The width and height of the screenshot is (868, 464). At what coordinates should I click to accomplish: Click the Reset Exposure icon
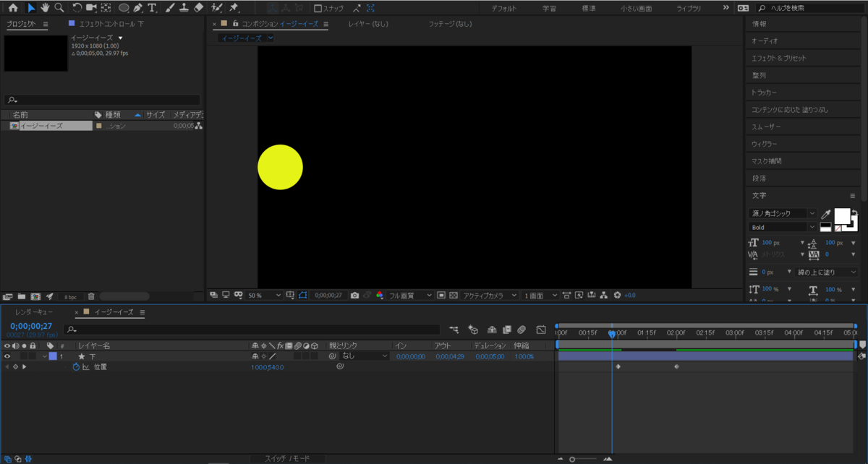(x=617, y=295)
